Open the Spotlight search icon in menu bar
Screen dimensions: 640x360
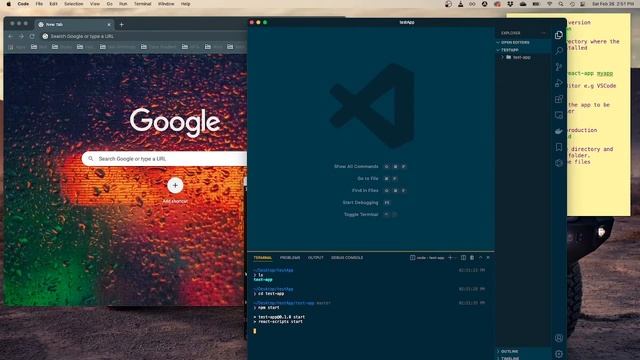(561, 4)
